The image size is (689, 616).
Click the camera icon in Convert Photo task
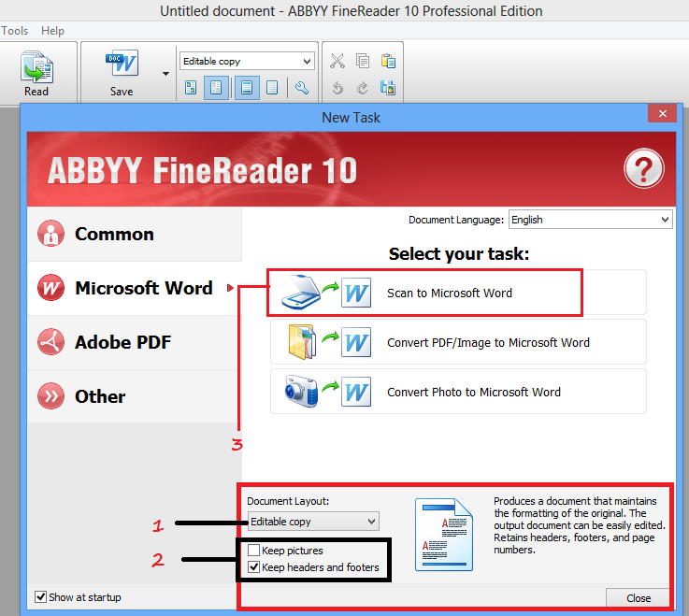pos(301,391)
